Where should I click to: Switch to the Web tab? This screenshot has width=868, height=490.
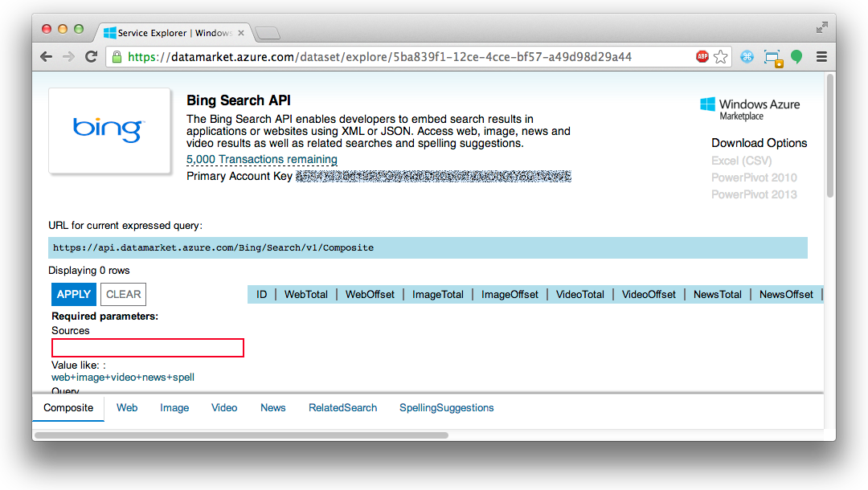click(x=127, y=407)
